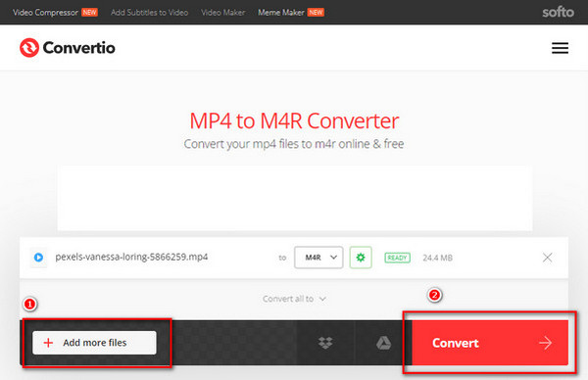This screenshot has height=380, width=588.
Task: Click the MP4 to M4R Converter heading
Action: click(x=294, y=120)
